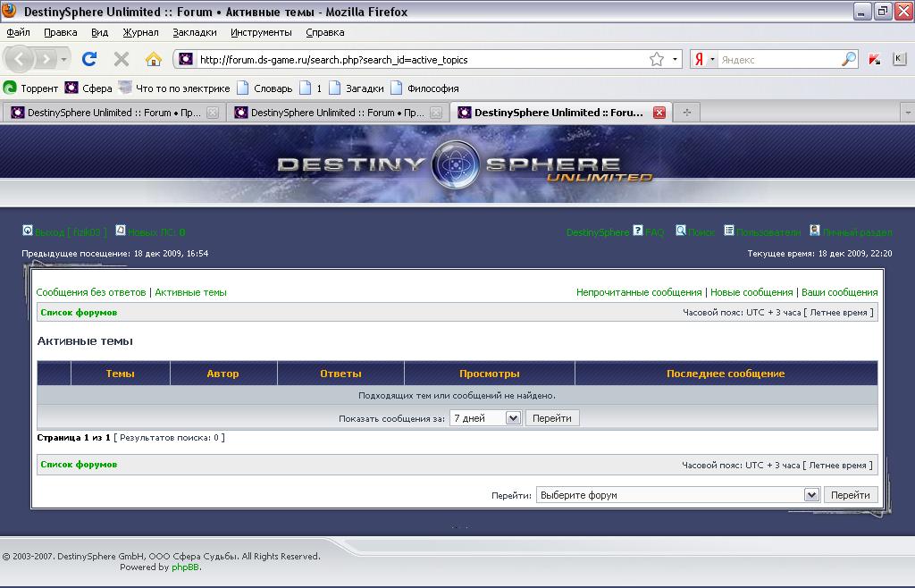Open the Непрочитанные сообщения link
915x588 pixels.
coord(639,292)
